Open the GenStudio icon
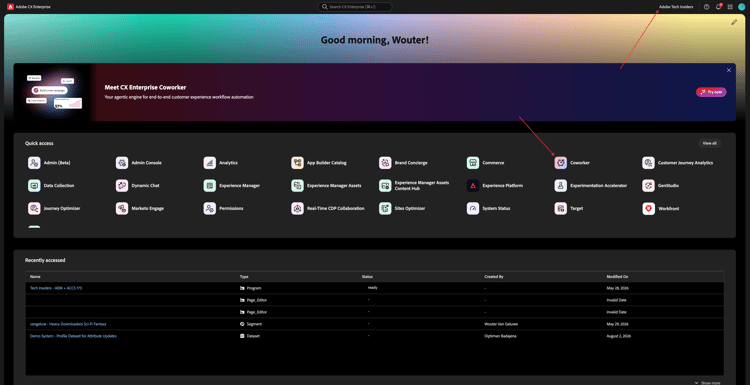The width and height of the screenshot is (750, 385). (649, 186)
